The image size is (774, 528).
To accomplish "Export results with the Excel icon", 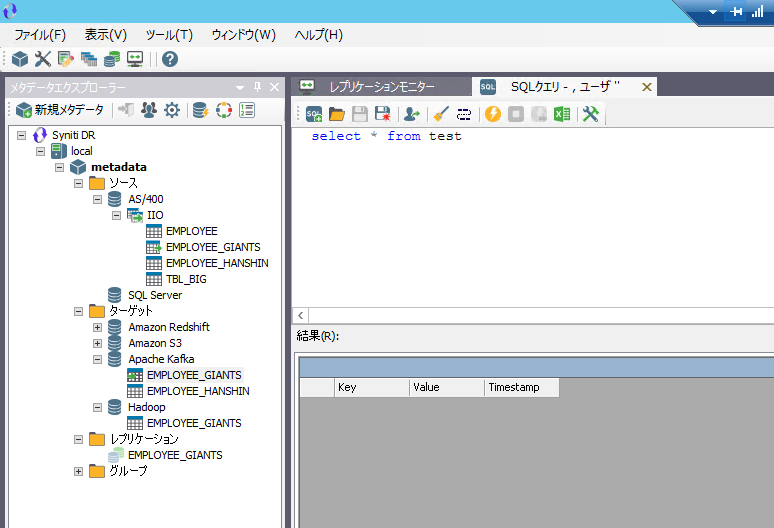I will 562,114.
